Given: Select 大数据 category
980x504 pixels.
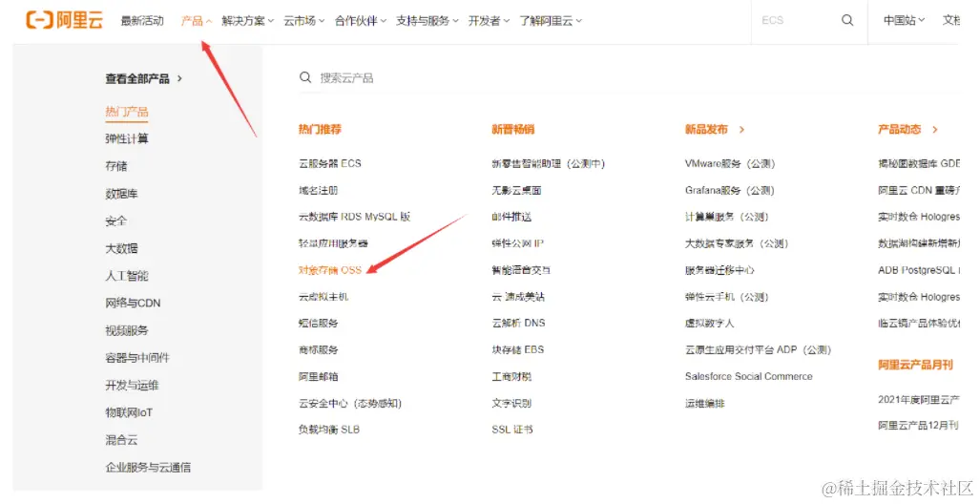Looking at the screenshot, I should (x=121, y=248).
